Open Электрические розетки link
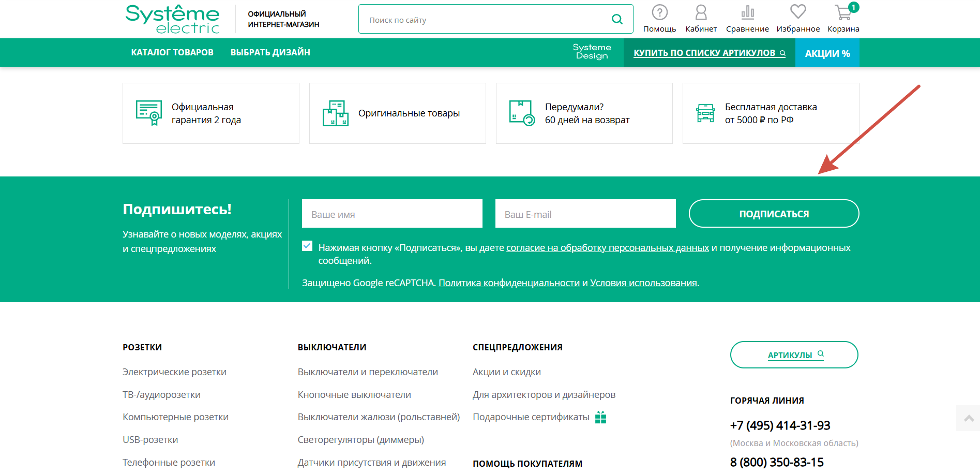The width and height of the screenshot is (980, 474). pos(174,372)
